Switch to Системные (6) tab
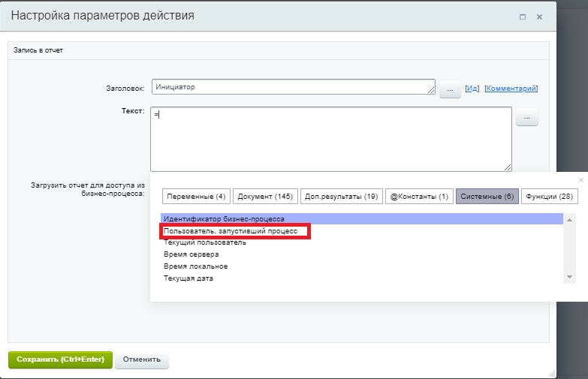588x379 pixels. pyautogui.click(x=487, y=197)
